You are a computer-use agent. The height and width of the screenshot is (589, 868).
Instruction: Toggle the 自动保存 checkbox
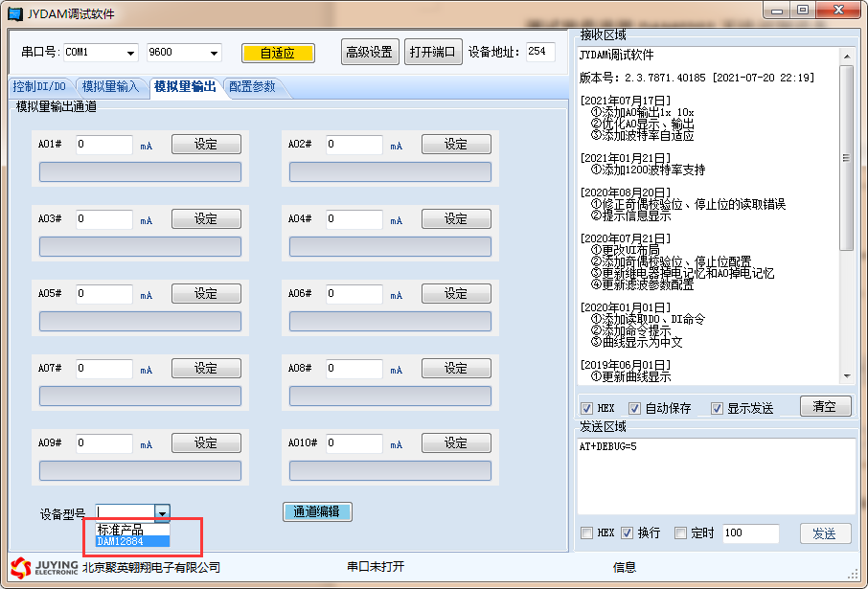pos(634,408)
